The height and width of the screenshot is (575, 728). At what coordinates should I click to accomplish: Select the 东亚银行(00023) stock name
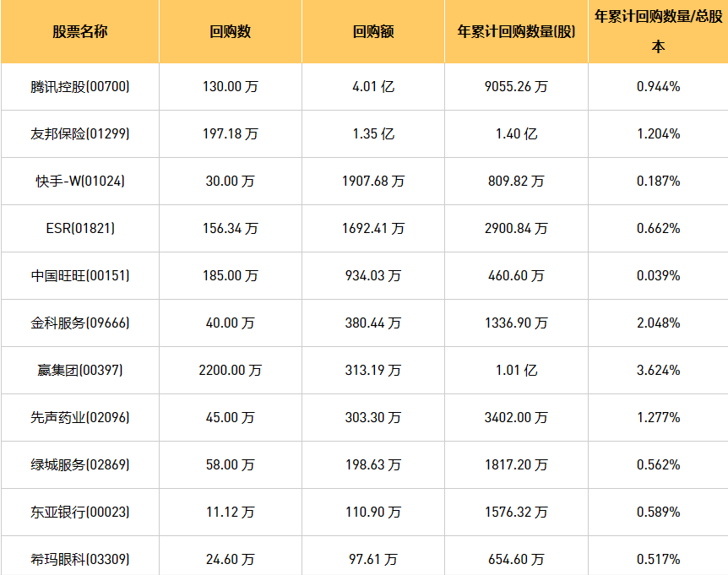(79, 512)
